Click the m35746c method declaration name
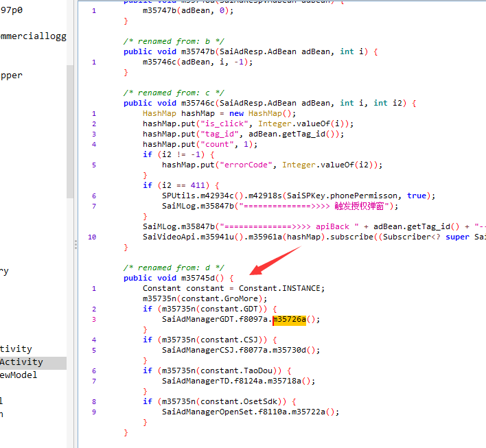Screen dimensions: 486x448 [x=200, y=103]
